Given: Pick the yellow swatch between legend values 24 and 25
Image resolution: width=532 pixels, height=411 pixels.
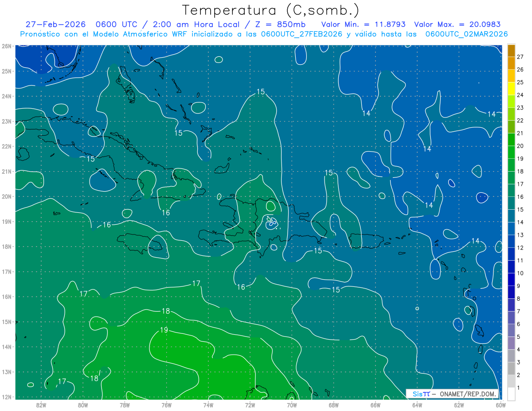Looking at the screenshot, I should (x=511, y=89).
